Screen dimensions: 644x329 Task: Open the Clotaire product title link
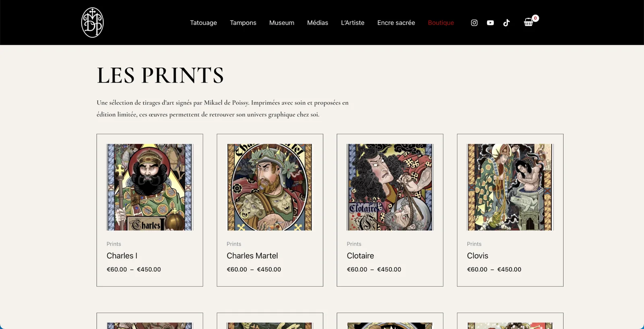click(360, 256)
